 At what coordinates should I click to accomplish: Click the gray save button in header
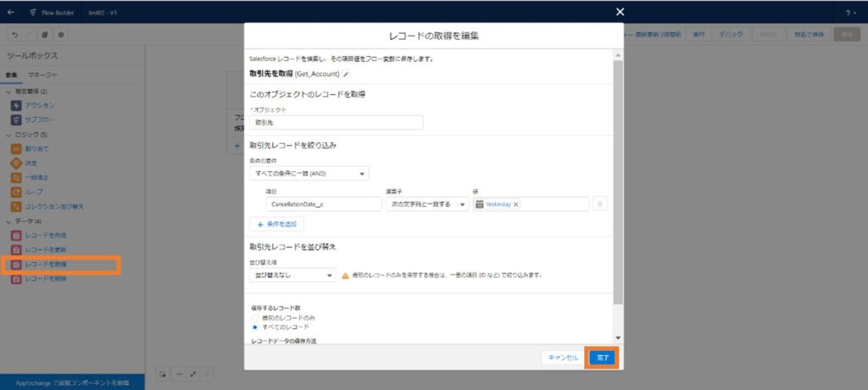[x=847, y=35]
